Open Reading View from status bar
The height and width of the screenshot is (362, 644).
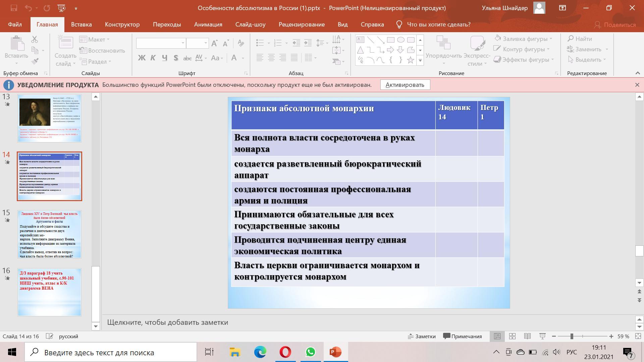[527, 336]
